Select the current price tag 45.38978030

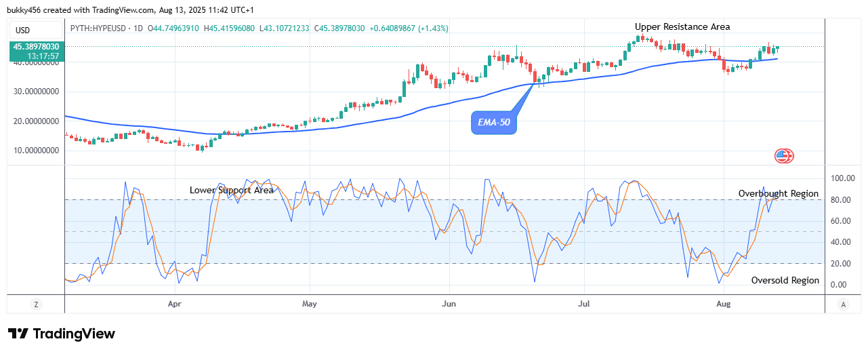(x=36, y=47)
